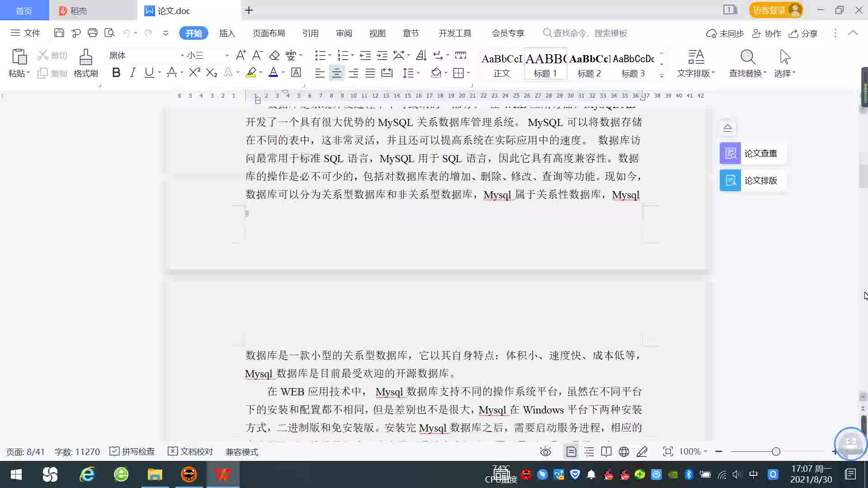
Task: Click the 分享 button
Action: [x=803, y=33]
